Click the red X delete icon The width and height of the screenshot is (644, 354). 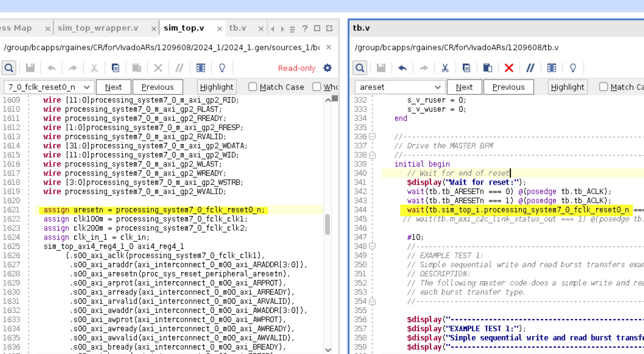point(509,68)
